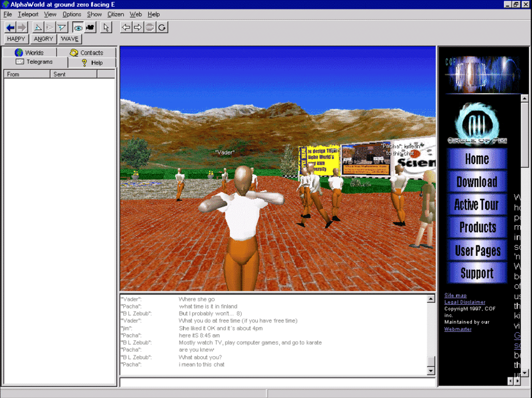Click chat line "here itS 8:45 am"
The width and height of the screenshot is (532, 398).
pos(199,335)
